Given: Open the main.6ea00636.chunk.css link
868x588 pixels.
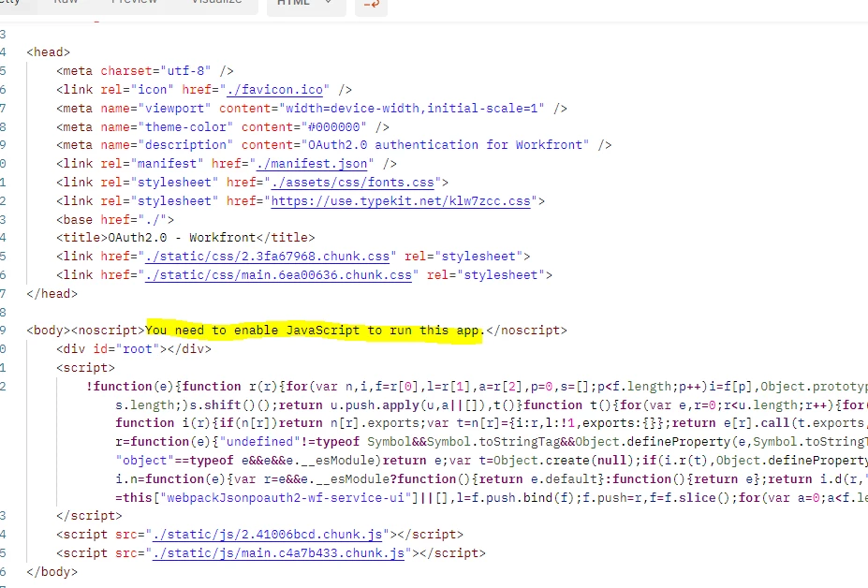Looking at the screenshot, I should pos(278,275).
